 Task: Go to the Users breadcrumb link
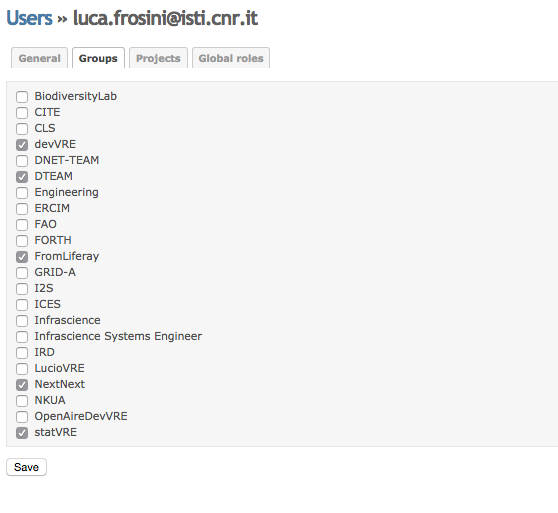(x=30, y=18)
